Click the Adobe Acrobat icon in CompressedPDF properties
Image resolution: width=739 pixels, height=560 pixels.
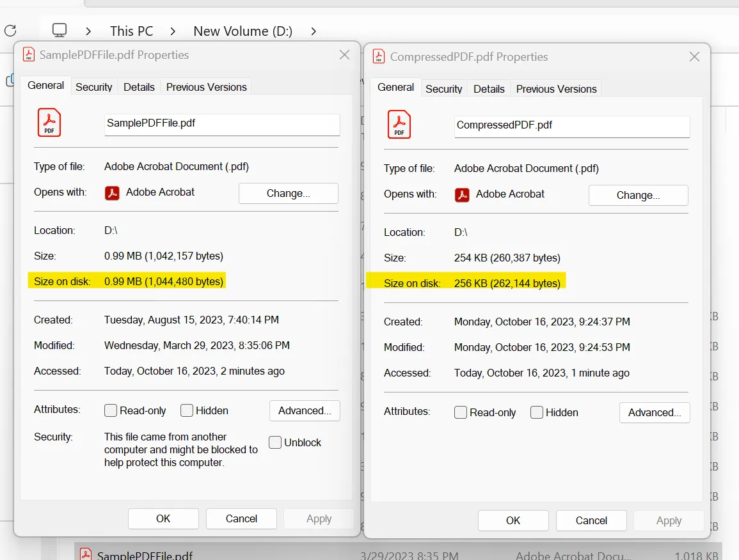pyautogui.click(x=462, y=194)
